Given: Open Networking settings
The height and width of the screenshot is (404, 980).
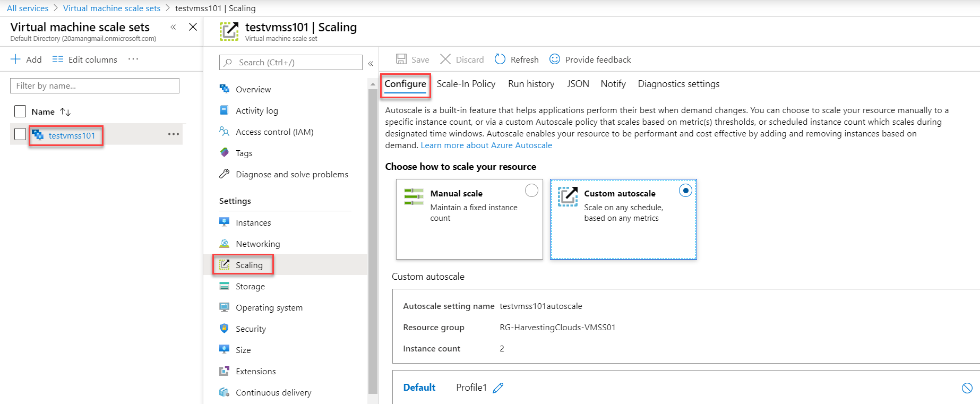Looking at the screenshot, I should point(258,244).
